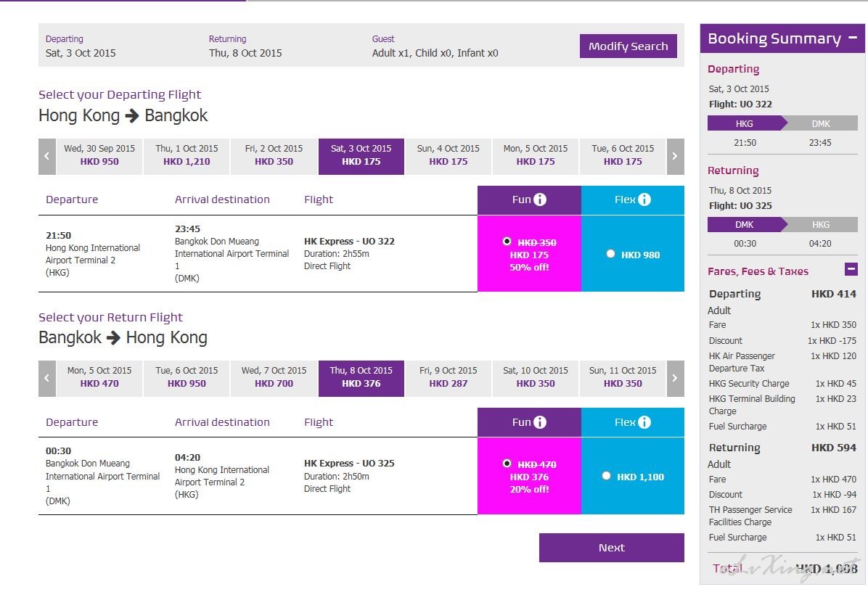
Task: Go to next return dates arrow
Action: point(675,378)
